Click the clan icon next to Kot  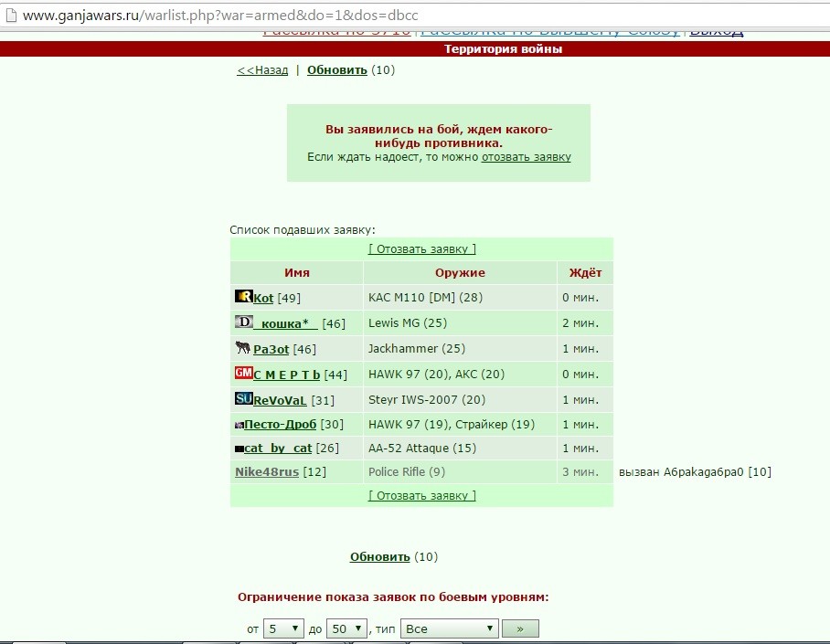point(243,296)
